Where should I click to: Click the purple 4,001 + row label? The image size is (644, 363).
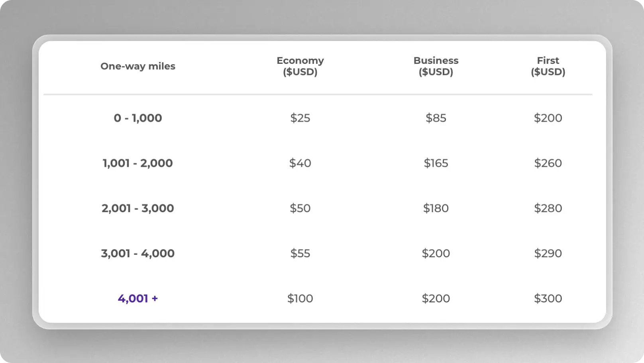click(138, 298)
